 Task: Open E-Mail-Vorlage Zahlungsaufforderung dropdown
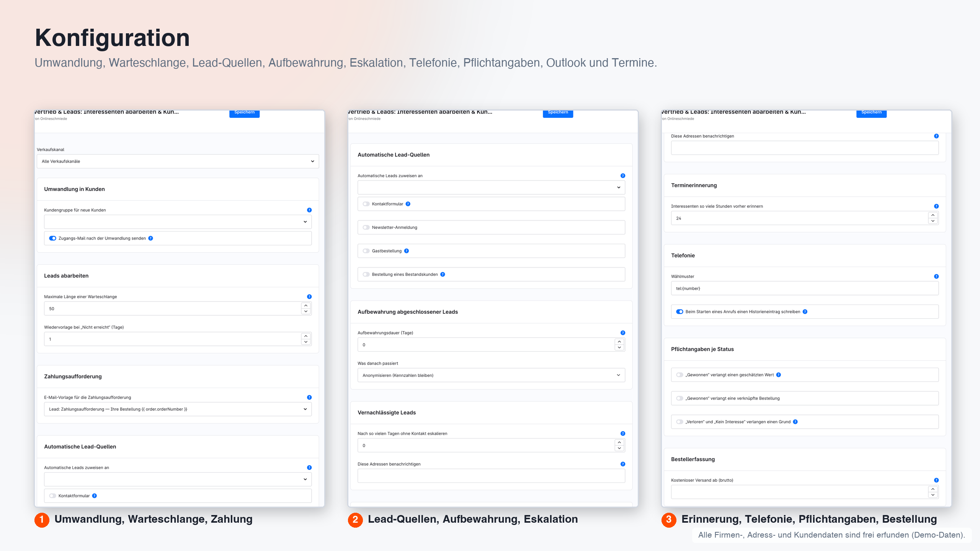(178, 409)
